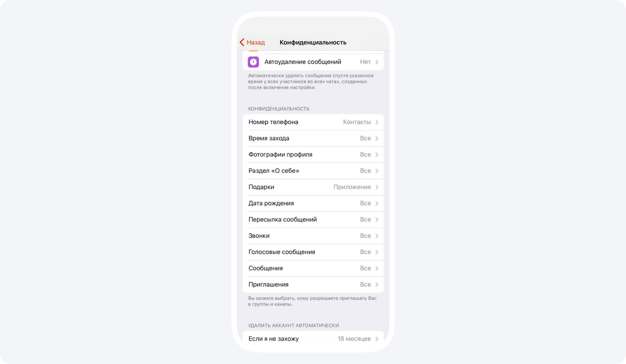Open Автоудаление сообщений setting
626x364 pixels.
pyautogui.click(x=313, y=62)
